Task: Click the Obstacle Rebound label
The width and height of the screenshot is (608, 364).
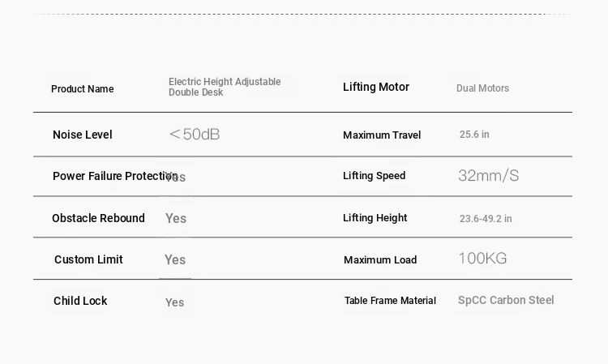Action: click(98, 218)
